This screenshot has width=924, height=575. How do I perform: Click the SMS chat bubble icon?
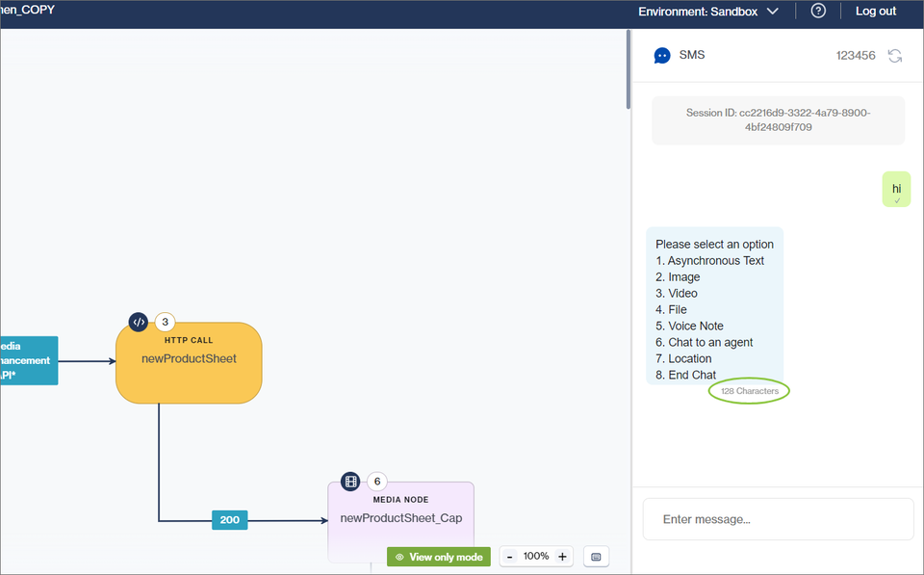tap(662, 56)
